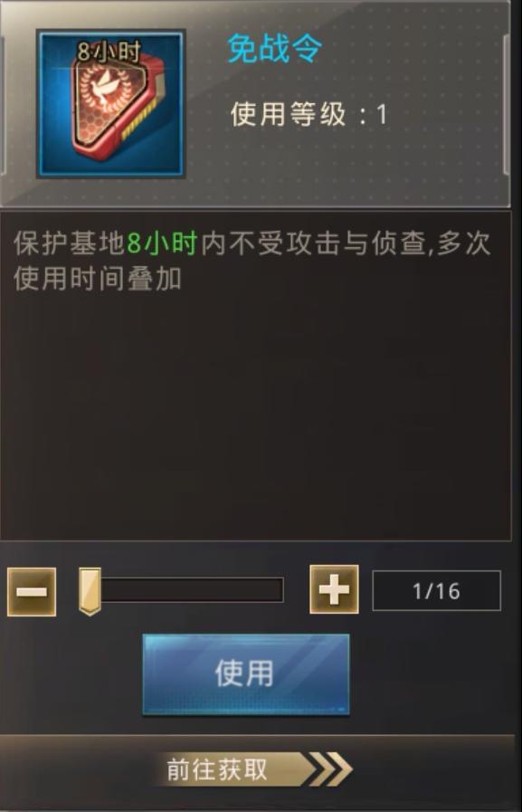
Task: Click the middle of the quantity slider track
Action: point(181,590)
